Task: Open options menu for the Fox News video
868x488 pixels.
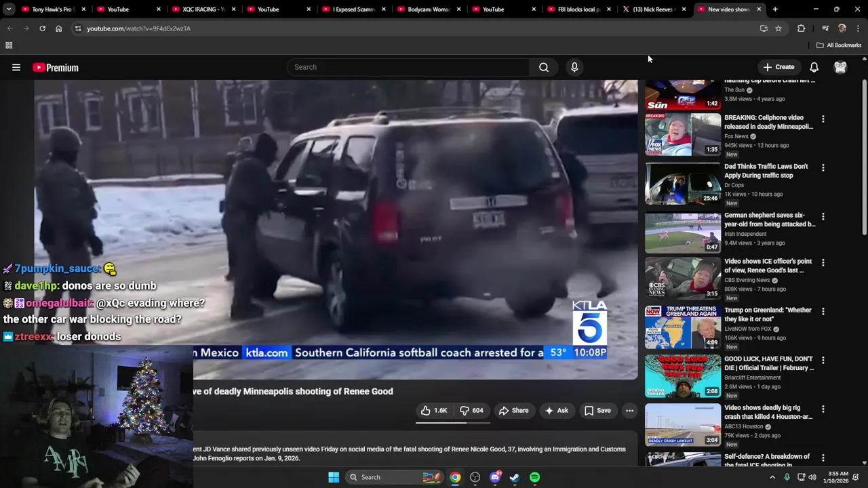Action: (x=823, y=119)
